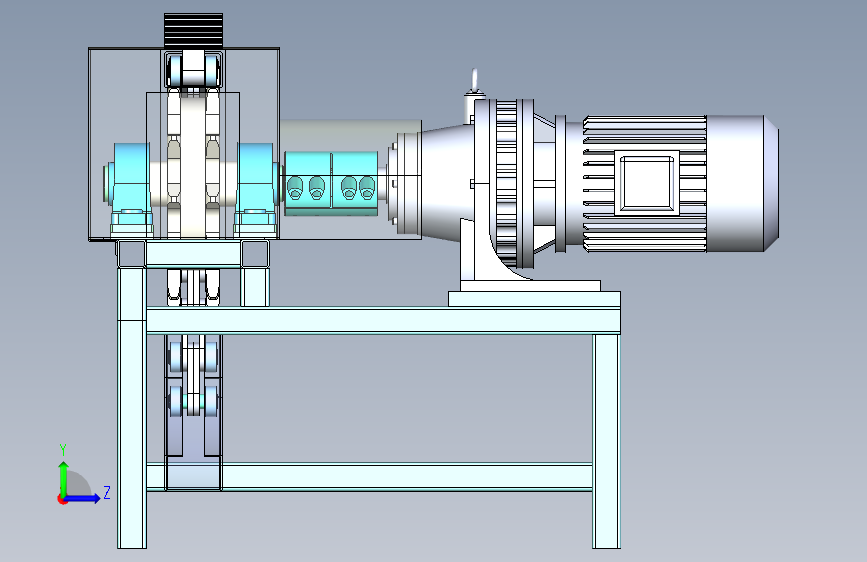The width and height of the screenshot is (867, 562).
Task: Select the square terminal box on the motor
Action: click(x=647, y=182)
